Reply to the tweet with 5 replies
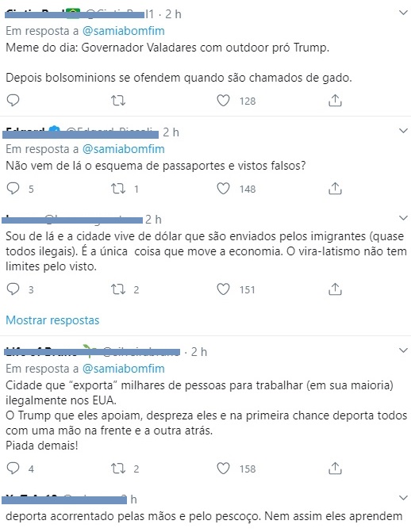 (x=13, y=189)
